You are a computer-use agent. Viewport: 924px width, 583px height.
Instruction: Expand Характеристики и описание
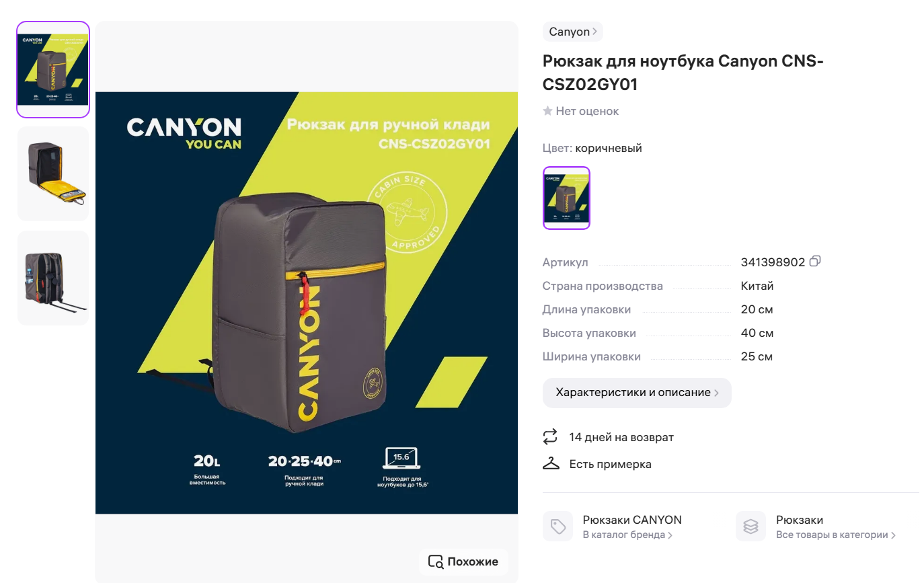[637, 393]
